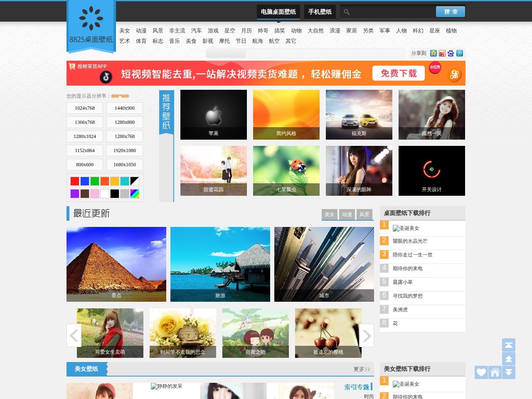Click the magnifier icon in the search bar

click(346, 12)
